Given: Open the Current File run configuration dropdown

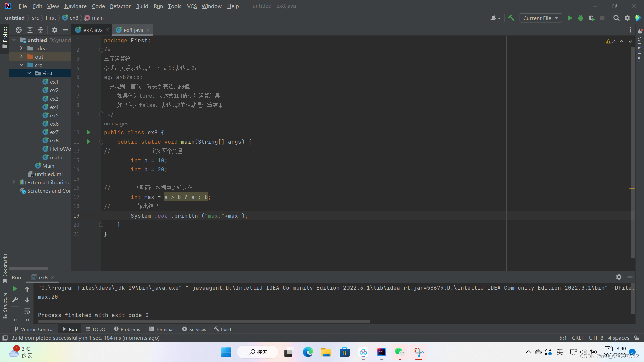Looking at the screenshot, I should point(540,18).
